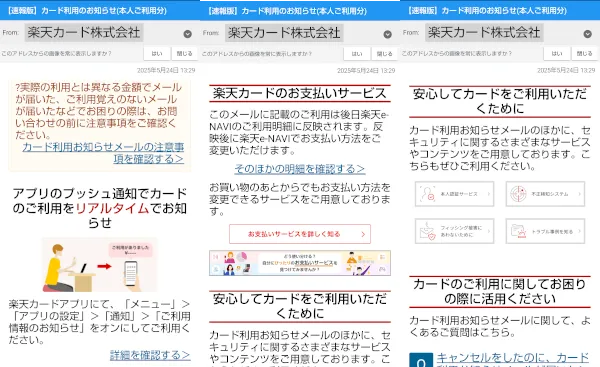The height and width of the screenshot is (367, 600).
Task: Click chevron on トラブル事例を知る card
Action: 579,231
